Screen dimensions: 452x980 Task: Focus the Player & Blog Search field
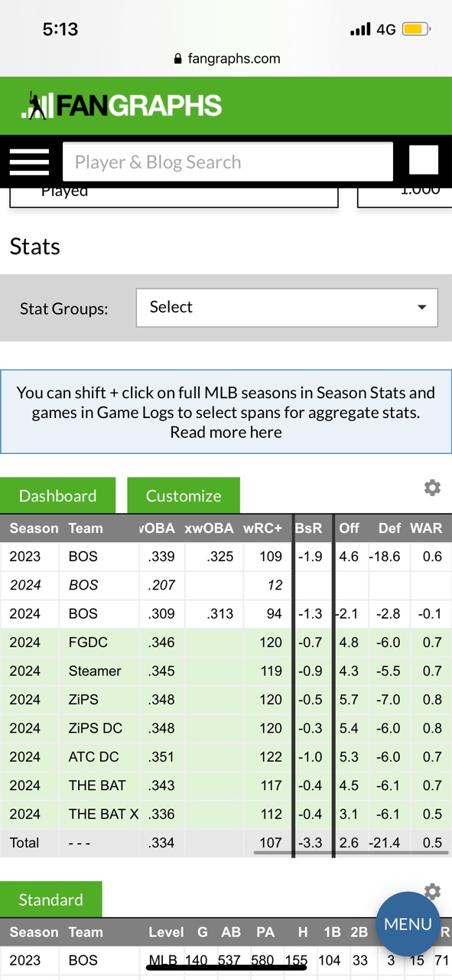pos(228,162)
